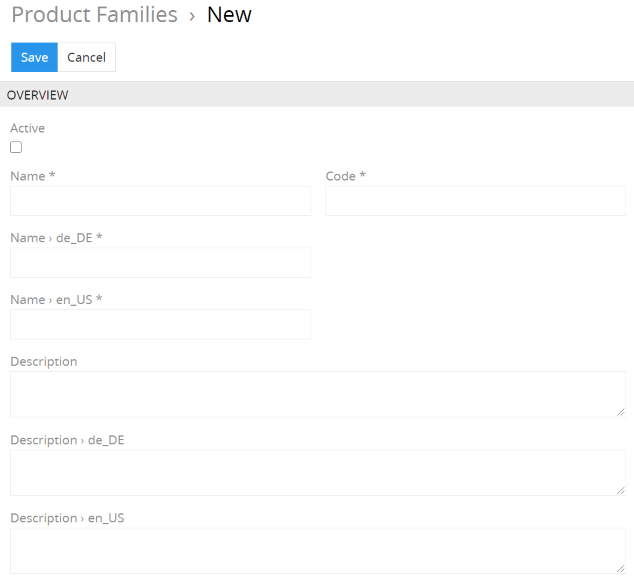Select the Name en_US input box
This screenshot has height=583, width=634.
tap(161, 325)
